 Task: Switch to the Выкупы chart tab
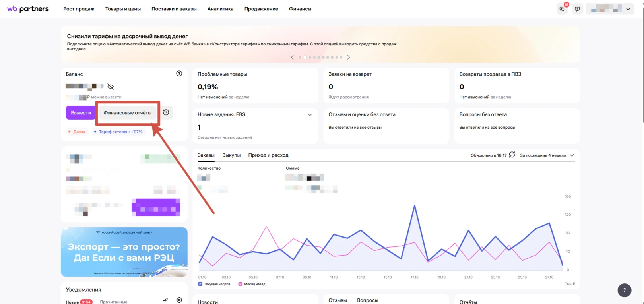[x=231, y=155]
